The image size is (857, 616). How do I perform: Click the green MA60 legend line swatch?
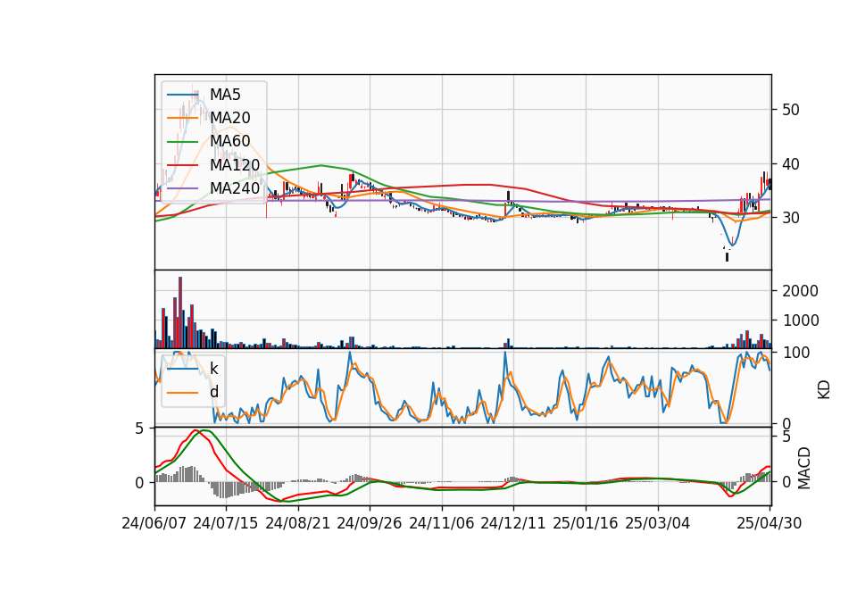coord(182,142)
